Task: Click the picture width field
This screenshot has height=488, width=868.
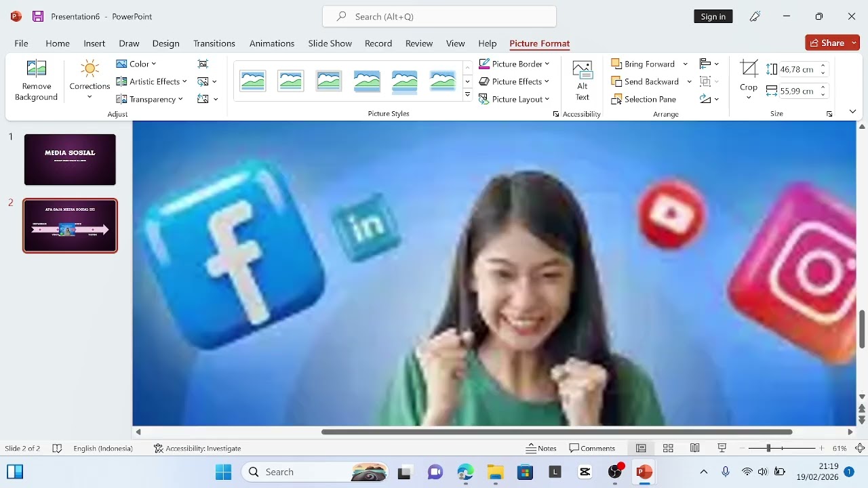Action: click(799, 91)
